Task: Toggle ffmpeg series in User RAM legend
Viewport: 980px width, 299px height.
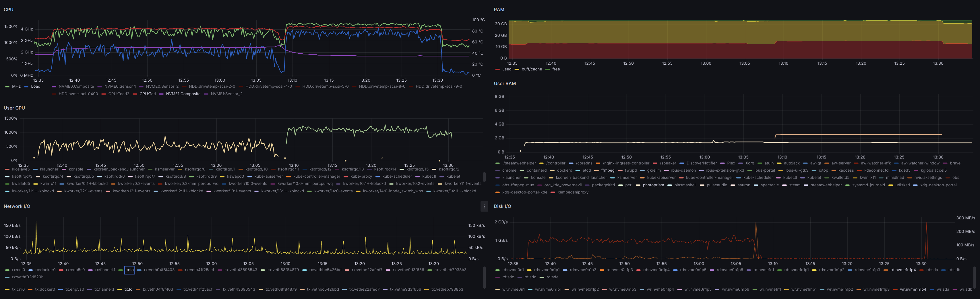Action: (x=608, y=171)
